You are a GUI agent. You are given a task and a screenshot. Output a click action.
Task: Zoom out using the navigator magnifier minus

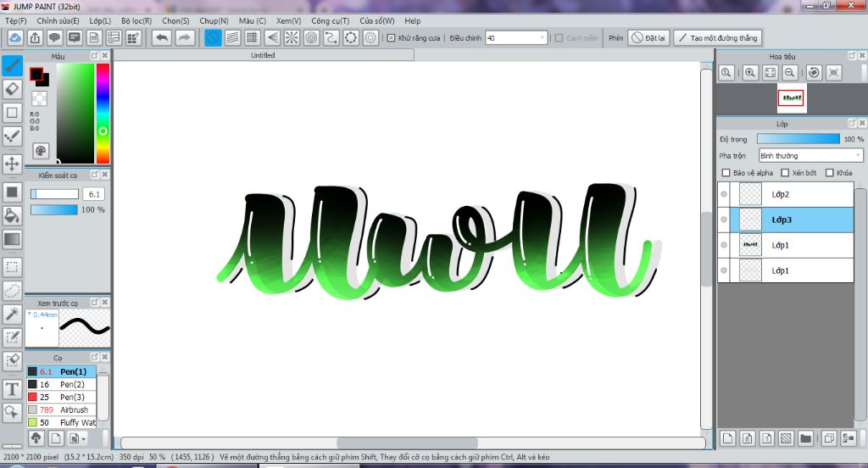pyautogui.click(x=789, y=73)
